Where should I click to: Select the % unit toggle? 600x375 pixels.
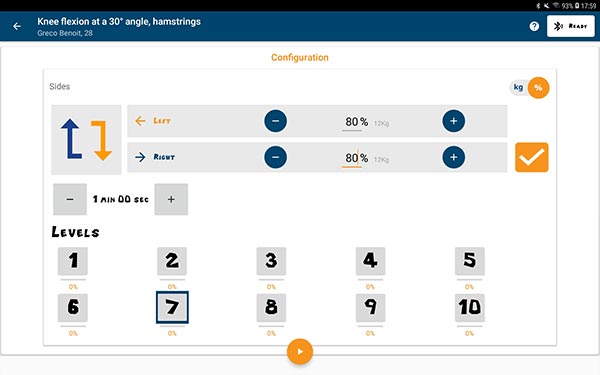(538, 88)
